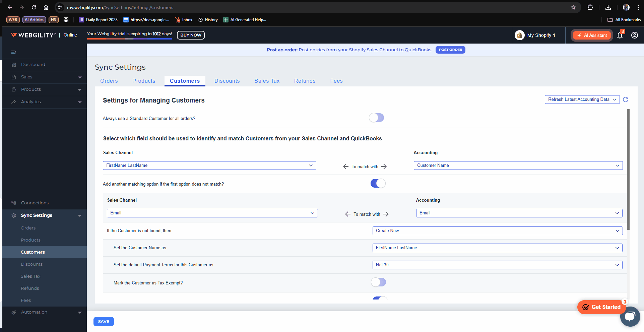Click the Connections sidebar icon

pos(14,203)
